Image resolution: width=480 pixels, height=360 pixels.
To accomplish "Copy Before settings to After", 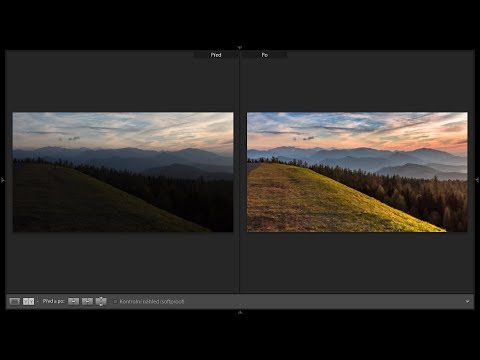I will click(x=73, y=301).
